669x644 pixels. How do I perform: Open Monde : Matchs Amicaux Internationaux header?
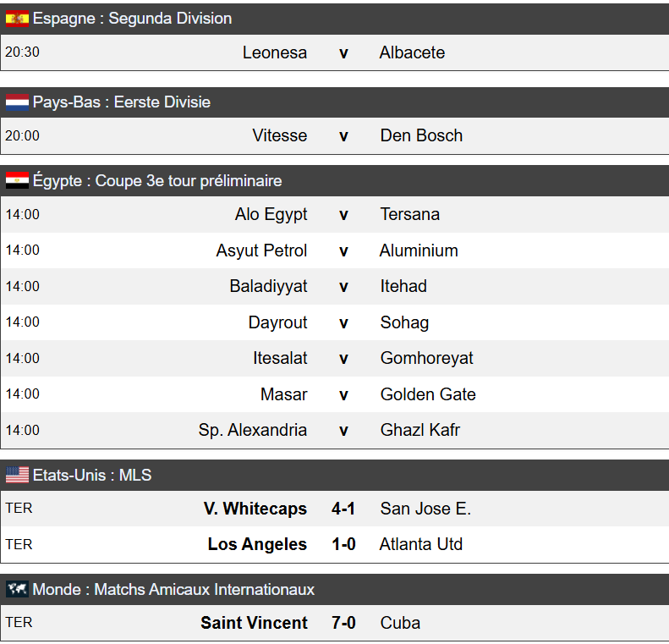click(173, 590)
